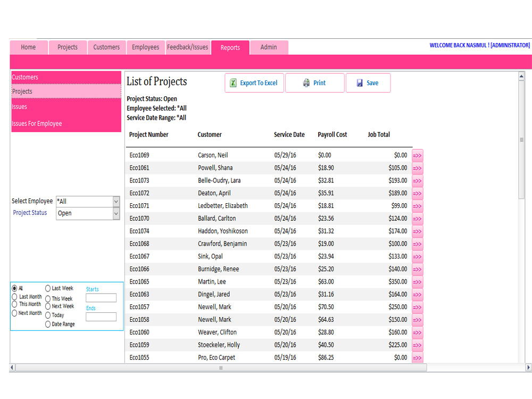Select the This Week radio button

[x=48, y=298]
